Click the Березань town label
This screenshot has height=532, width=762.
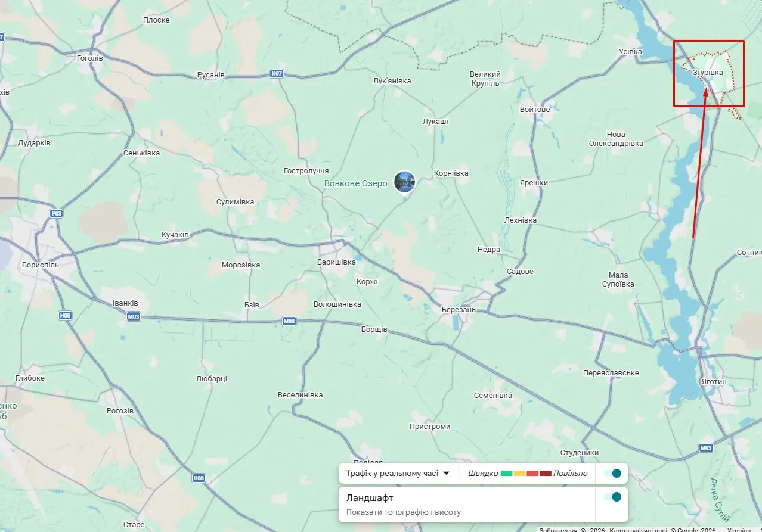pyautogui.click(x=459, y=310)
